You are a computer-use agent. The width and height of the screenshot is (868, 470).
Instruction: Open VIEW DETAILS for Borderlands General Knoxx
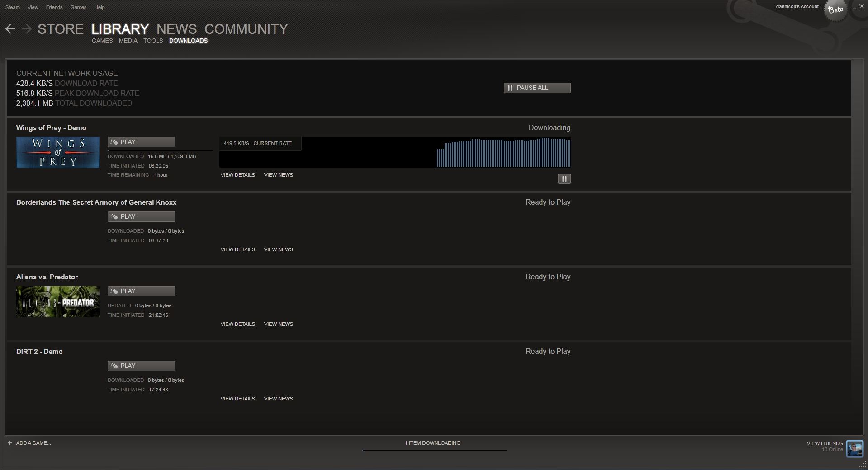coord(237,249)
